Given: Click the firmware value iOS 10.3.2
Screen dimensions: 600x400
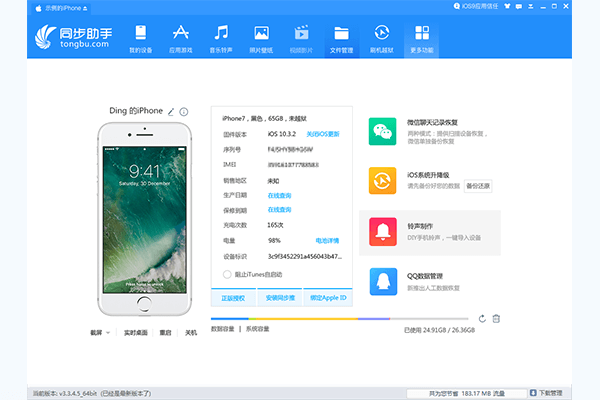Looking at the screenshot, I should point(282,134).
